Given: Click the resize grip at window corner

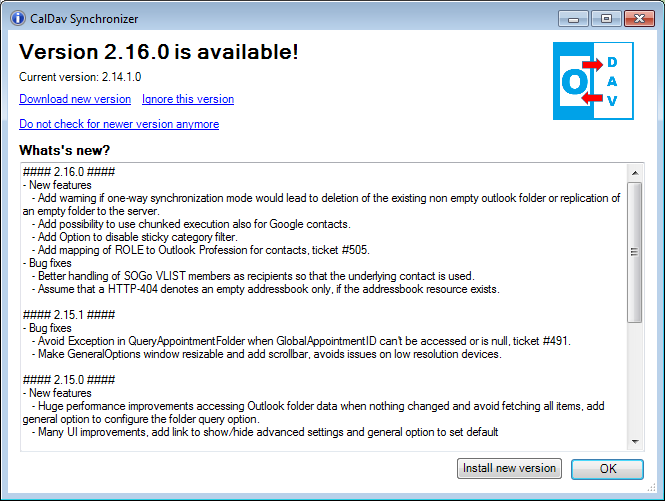Looking at the screenshot, I should pyautogui.click(x=657, y=493).
